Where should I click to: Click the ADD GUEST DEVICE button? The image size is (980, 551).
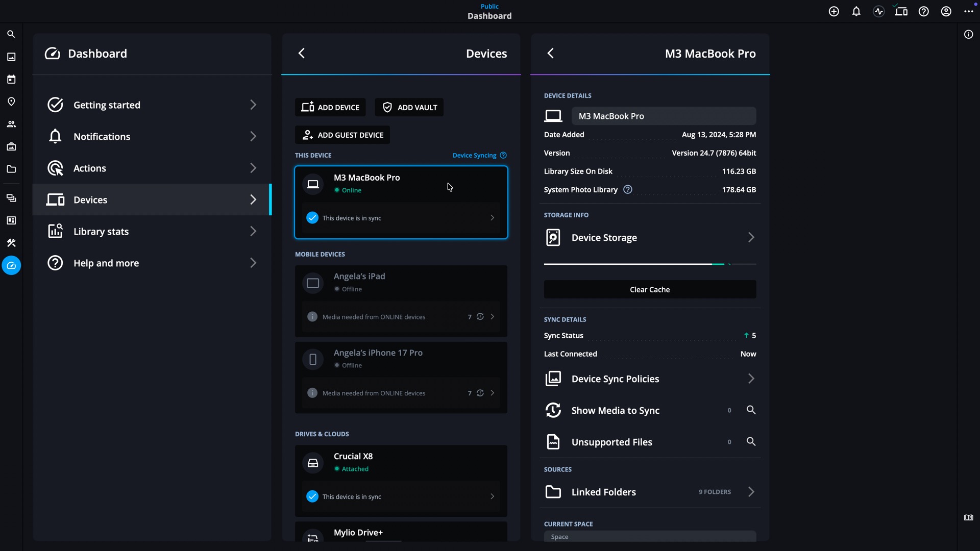pyautogui.click(x=342, y=135)
